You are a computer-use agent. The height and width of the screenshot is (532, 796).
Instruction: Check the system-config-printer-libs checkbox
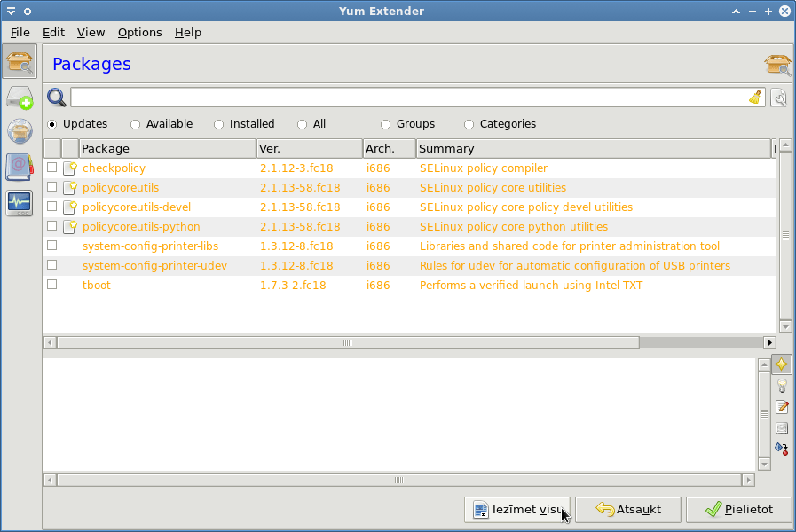click(x=51, y=246)
